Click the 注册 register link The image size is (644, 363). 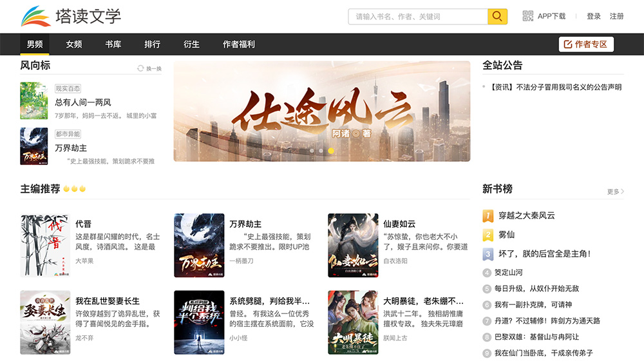[617, 16]
